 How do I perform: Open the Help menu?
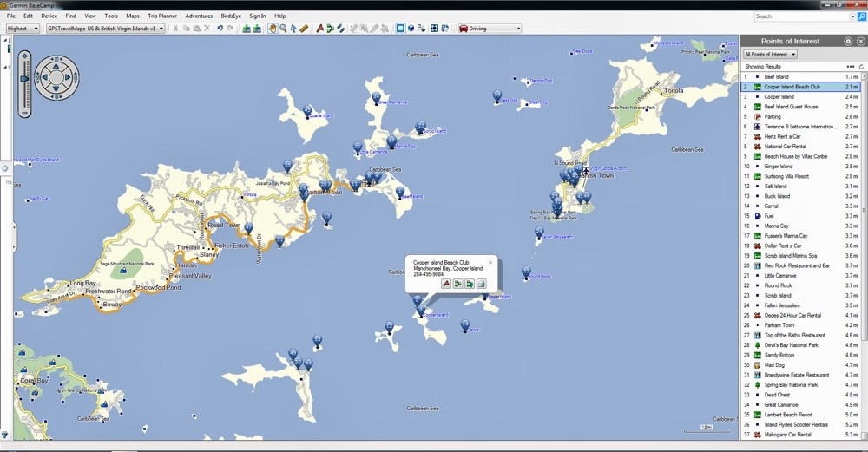click(280, 16)
